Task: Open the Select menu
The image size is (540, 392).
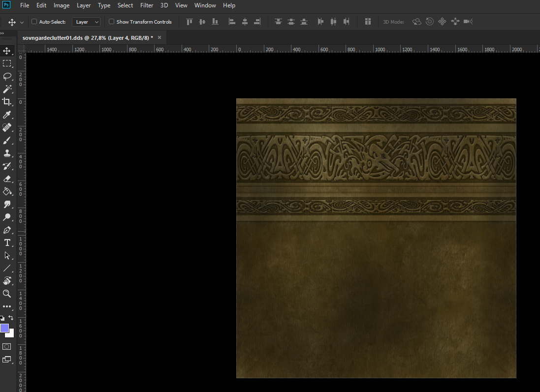Action: point(126,5)
